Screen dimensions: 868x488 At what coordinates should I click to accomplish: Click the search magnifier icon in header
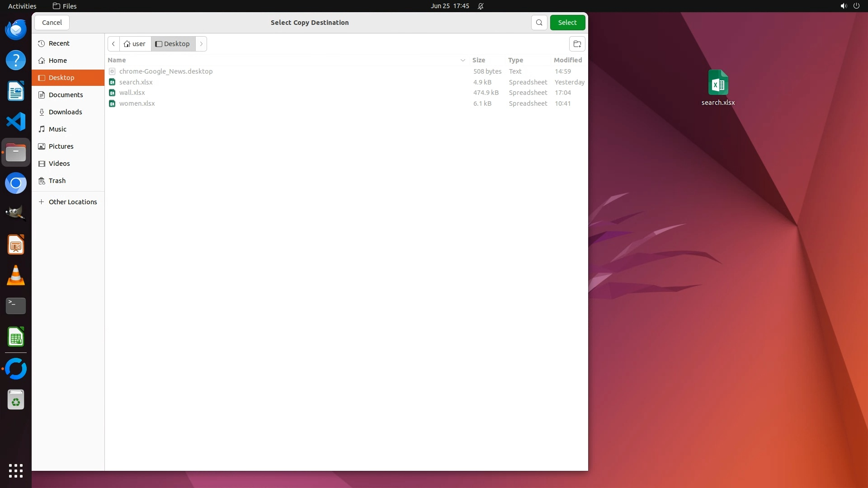pyautogui.click(x=539, y=23)
